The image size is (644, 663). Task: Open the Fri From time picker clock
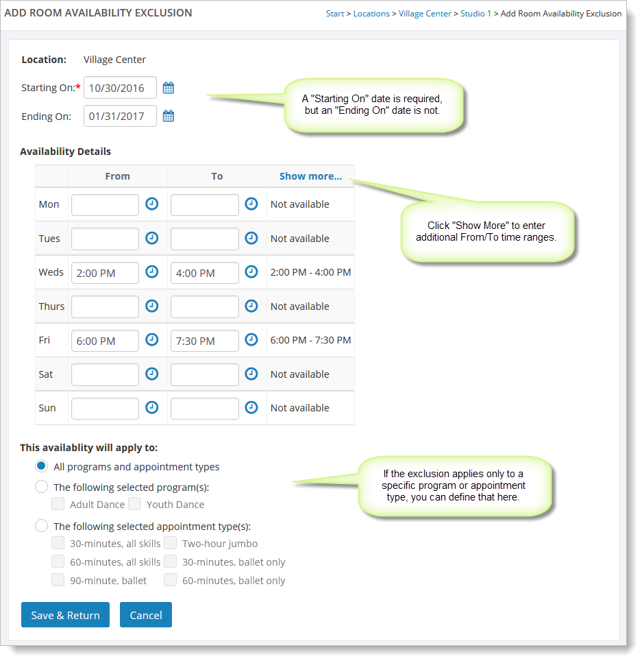coord(151,339)
